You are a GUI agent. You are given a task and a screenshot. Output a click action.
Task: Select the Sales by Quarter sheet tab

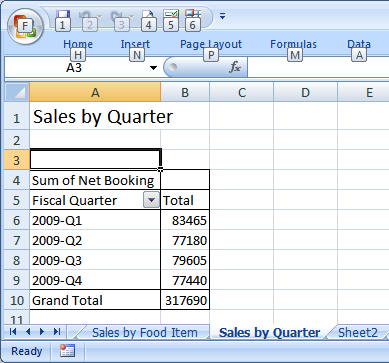tap(269, 332)
